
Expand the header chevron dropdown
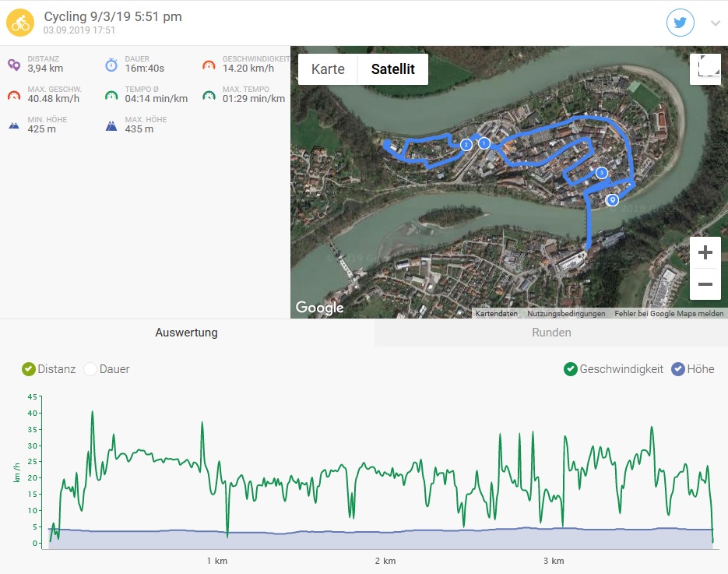click(716, 23)
